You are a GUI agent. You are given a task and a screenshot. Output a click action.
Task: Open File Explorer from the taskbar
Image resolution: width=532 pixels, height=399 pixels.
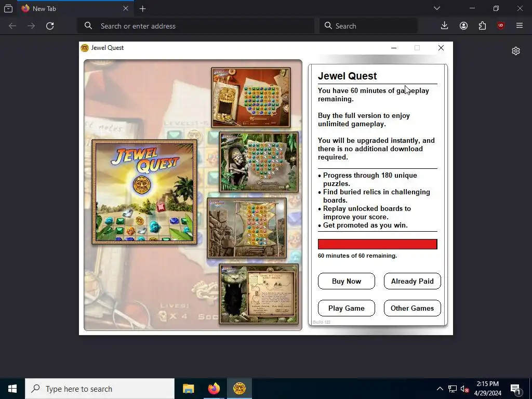[188, 389]
